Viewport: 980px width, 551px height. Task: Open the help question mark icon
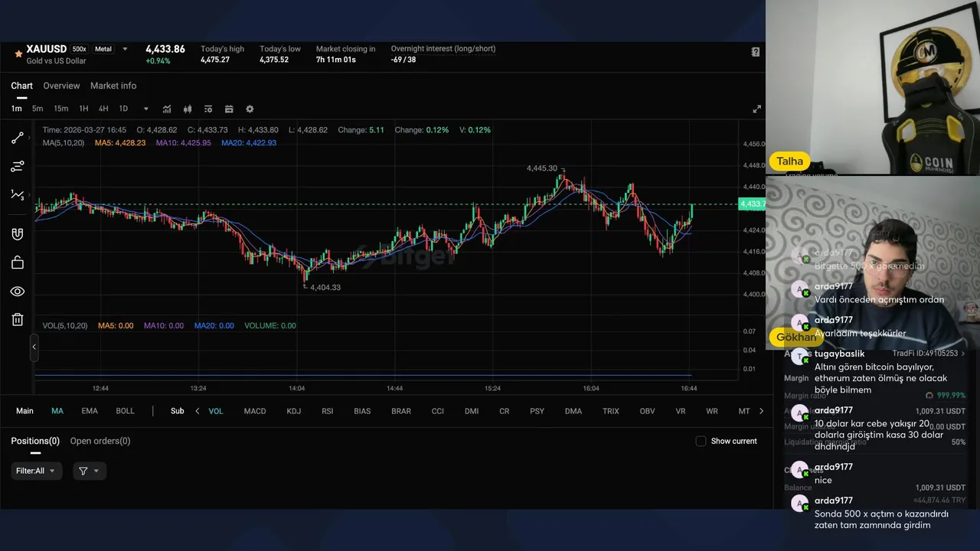(756, 52)
